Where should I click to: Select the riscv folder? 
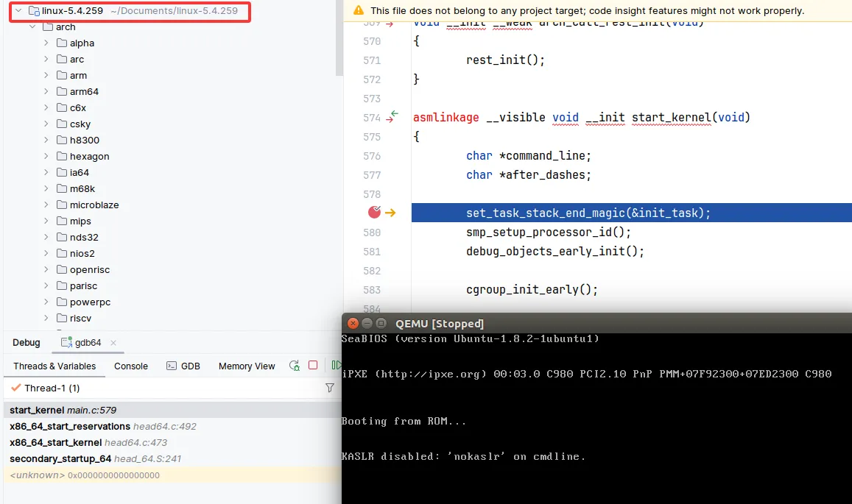(x=80, y=319)
